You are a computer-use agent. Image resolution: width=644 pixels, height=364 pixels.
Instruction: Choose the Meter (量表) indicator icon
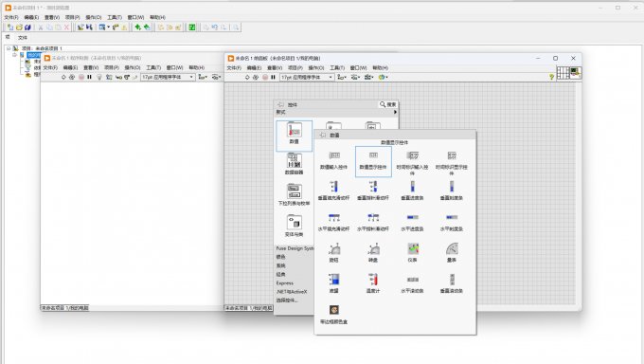(x=452, y=248)
